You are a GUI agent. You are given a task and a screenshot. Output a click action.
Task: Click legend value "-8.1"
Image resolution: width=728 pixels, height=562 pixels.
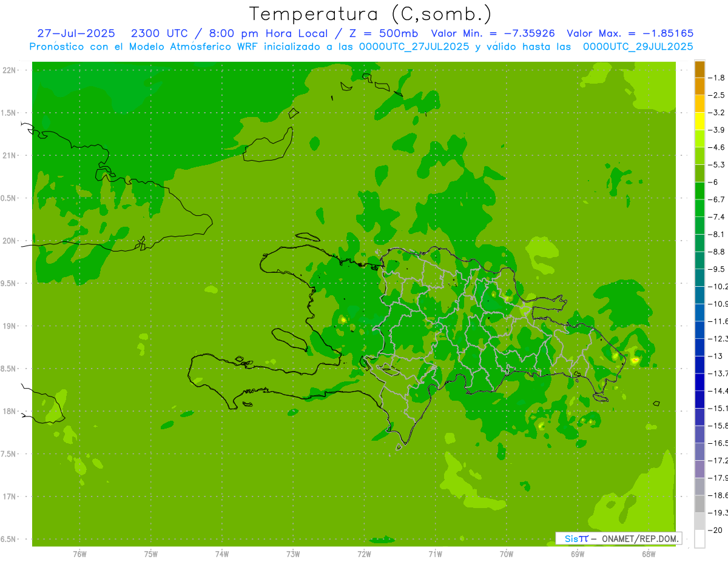tap(717, 234)
